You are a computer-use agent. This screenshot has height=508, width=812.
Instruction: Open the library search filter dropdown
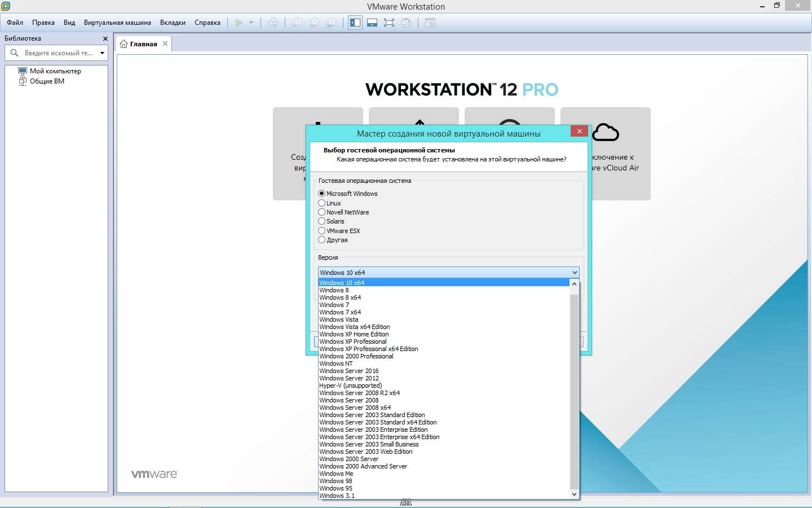[x=102, y=53]
